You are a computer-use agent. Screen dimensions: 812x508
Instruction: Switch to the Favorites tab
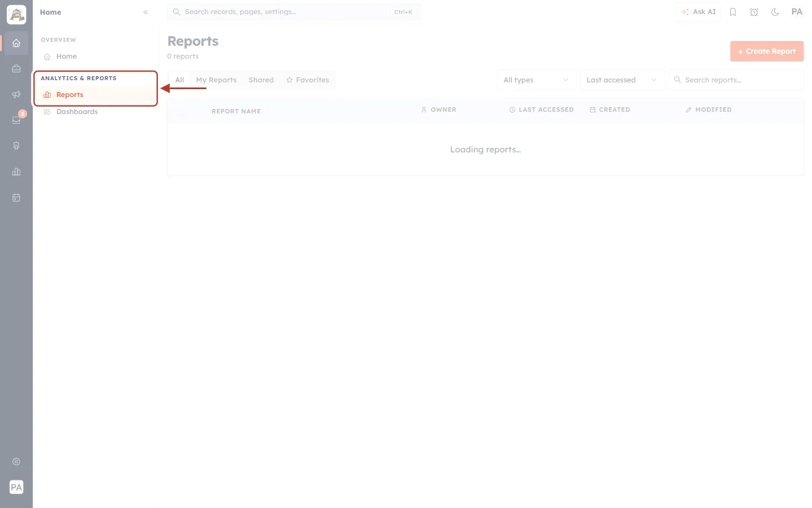307,80
